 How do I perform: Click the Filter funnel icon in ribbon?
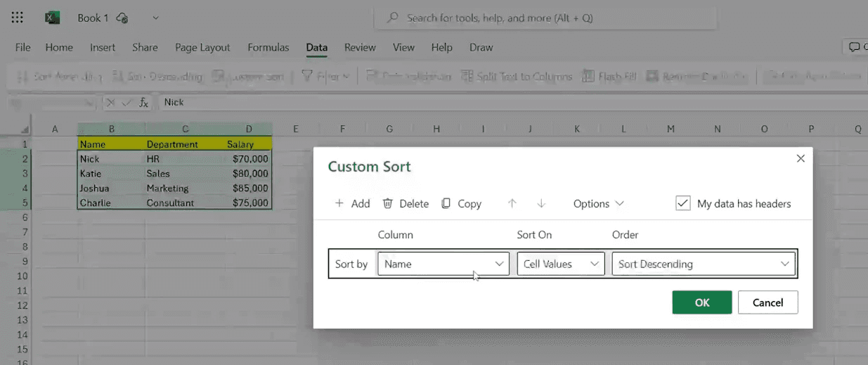click(x=307, y=76)
